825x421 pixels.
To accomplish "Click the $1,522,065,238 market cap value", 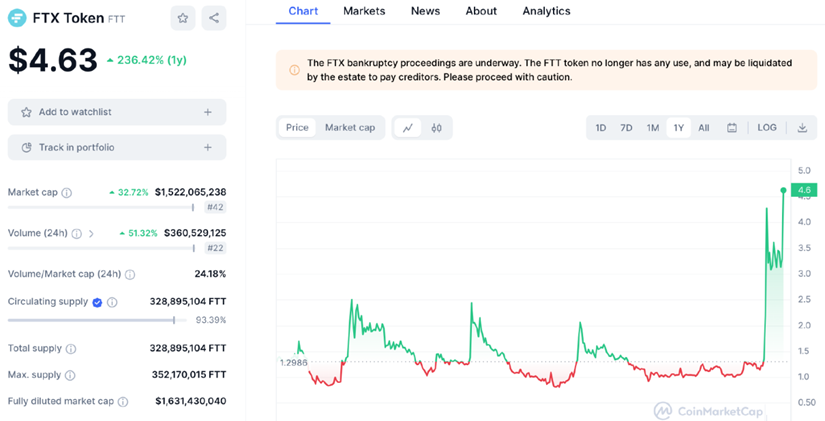I will pos(190,192).
